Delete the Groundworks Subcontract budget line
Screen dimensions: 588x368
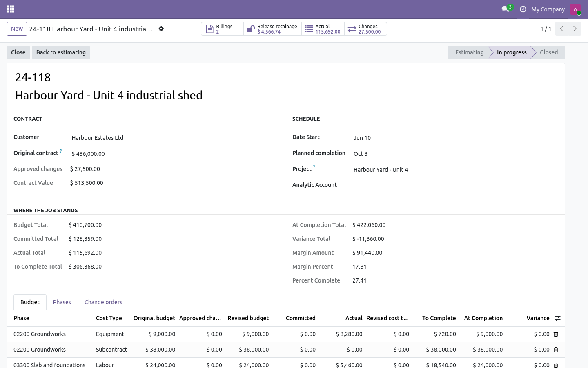[556, 350]
